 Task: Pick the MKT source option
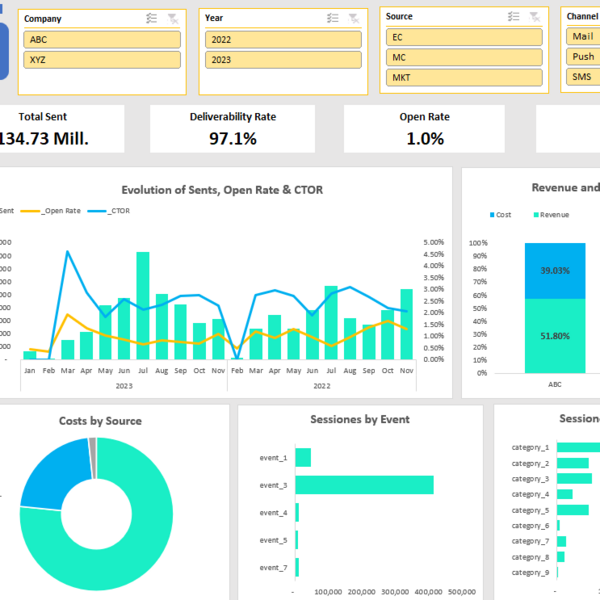tap(464, 78)
